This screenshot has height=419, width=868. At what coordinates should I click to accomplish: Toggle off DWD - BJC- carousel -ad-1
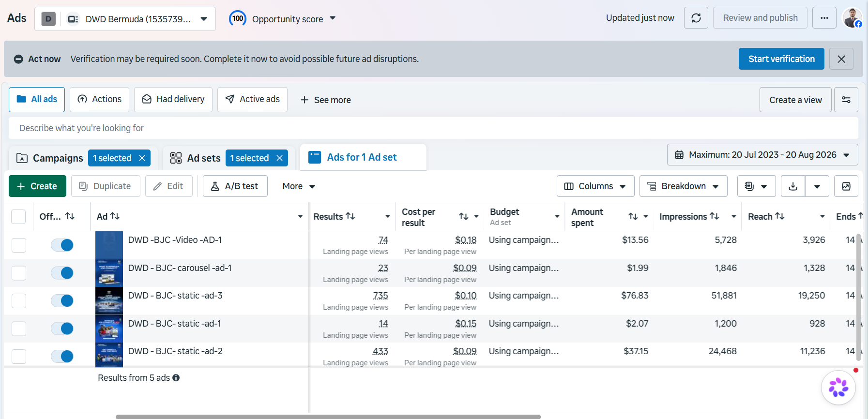tap(62, 273)
